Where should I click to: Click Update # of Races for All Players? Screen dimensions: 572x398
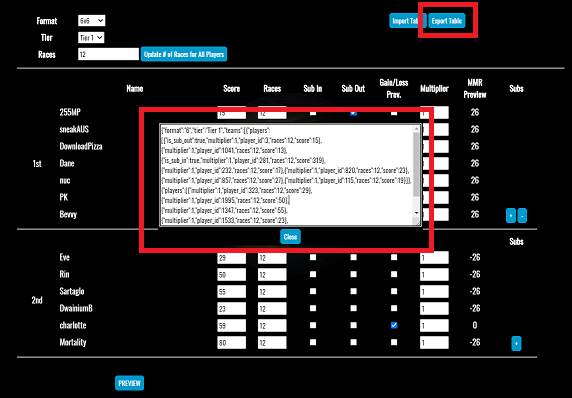click(x=184, y=54)
